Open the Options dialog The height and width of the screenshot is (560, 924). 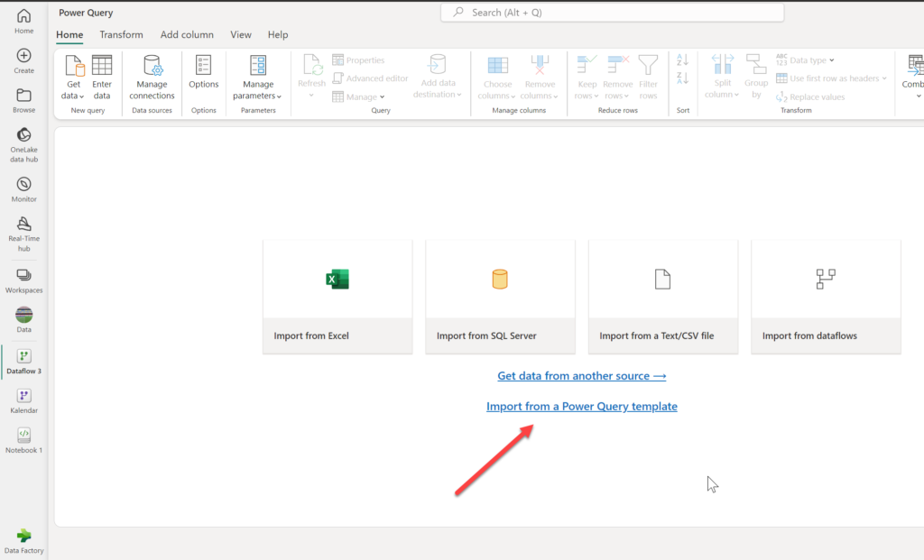203,72
